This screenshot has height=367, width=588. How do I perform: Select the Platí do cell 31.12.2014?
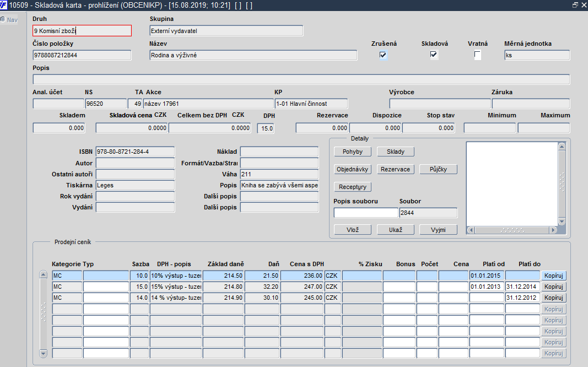coord(522,287)
